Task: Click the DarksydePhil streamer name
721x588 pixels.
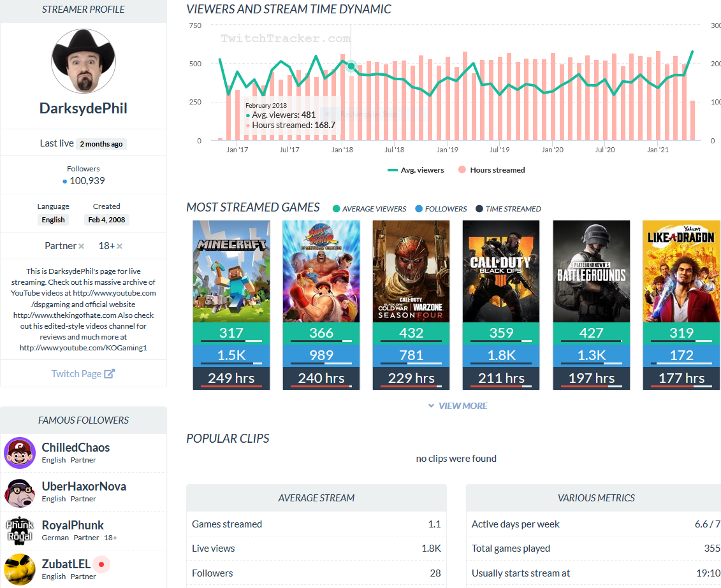Action: coord(84,108)
